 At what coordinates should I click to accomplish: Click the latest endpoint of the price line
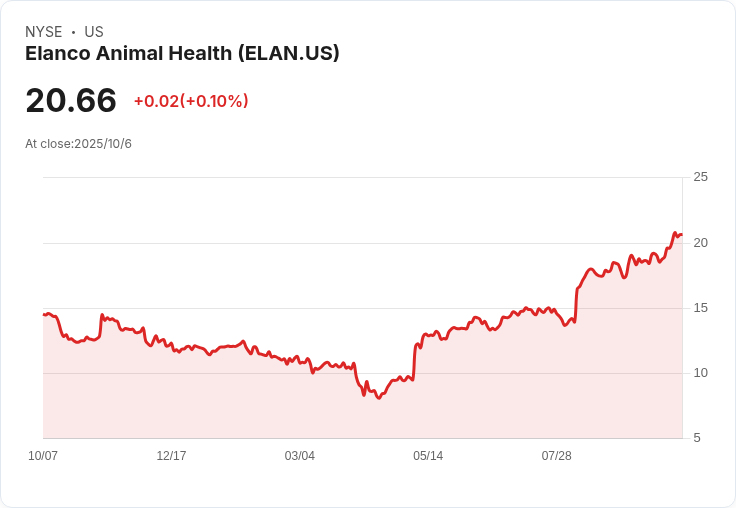click(x=682, y=235)
